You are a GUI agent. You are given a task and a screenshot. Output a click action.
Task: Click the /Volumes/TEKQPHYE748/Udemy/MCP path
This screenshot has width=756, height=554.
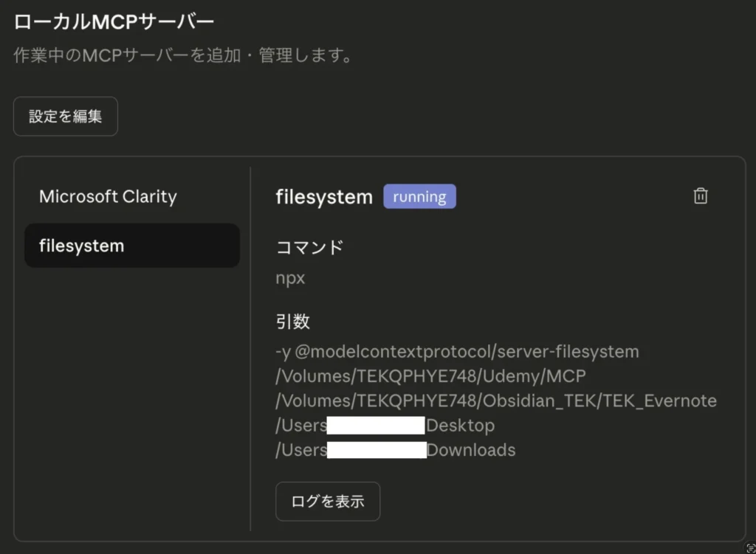[430, 376]
